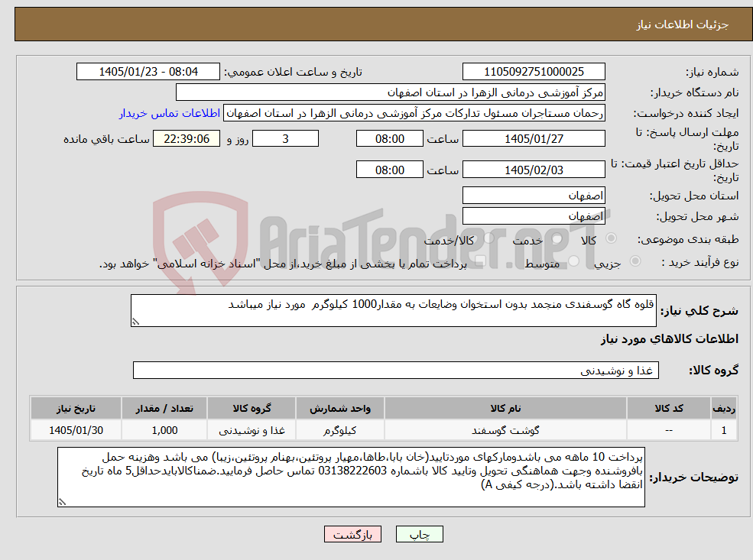Open اطلاعات تماس خریدار link
This screenshot has width=753, height=560.
pos(170,113)
